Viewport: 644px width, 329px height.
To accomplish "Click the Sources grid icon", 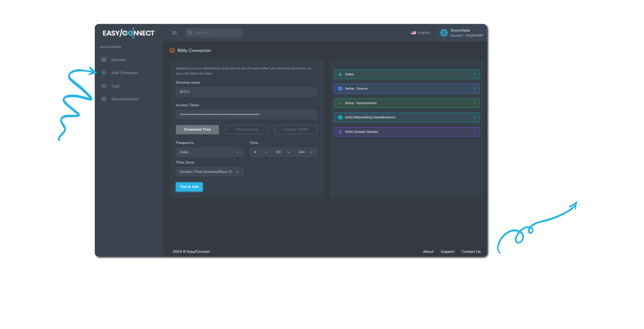I will (x=104, y=60).
